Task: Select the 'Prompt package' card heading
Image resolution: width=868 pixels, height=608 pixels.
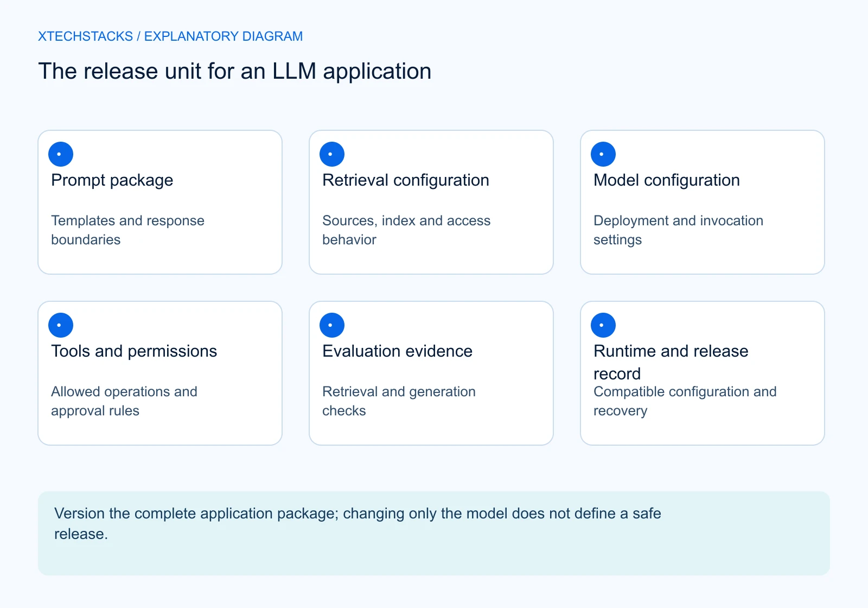Action: point(112,180)
